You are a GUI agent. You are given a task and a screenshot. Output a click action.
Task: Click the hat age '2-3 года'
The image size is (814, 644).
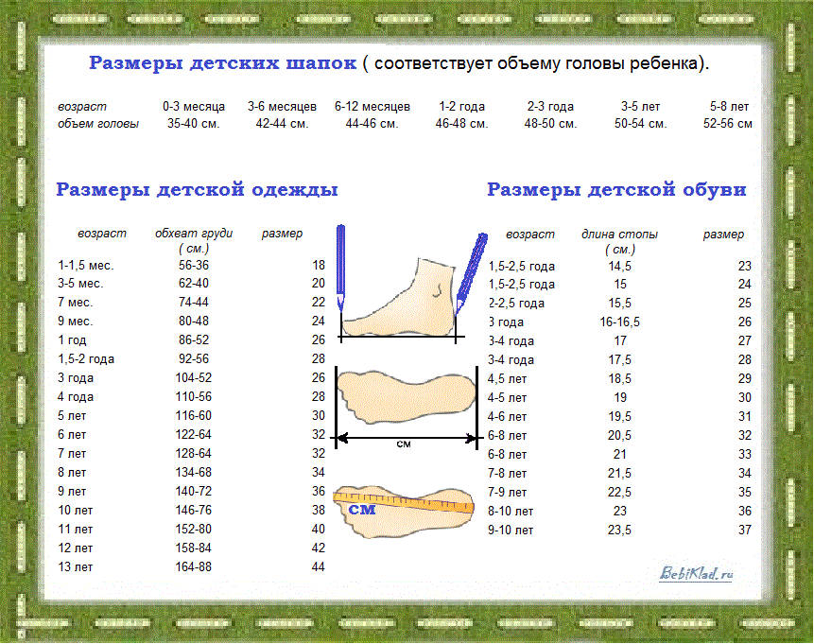550,107
